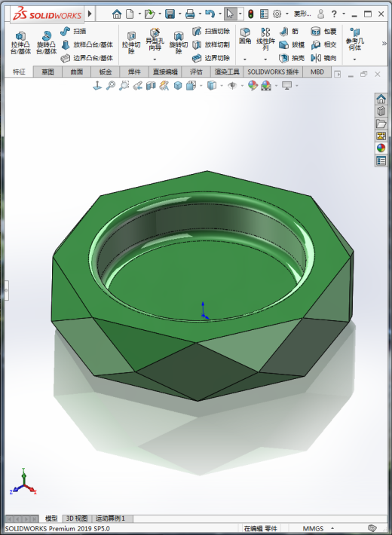Click the Mirror (镜向) feature icon
392x535 pixels.
pyautogui.click(x=323, y=58)
